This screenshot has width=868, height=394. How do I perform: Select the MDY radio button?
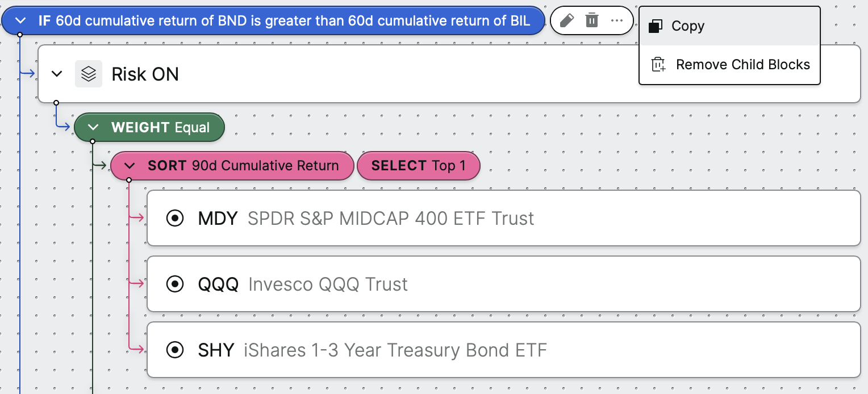175,218
